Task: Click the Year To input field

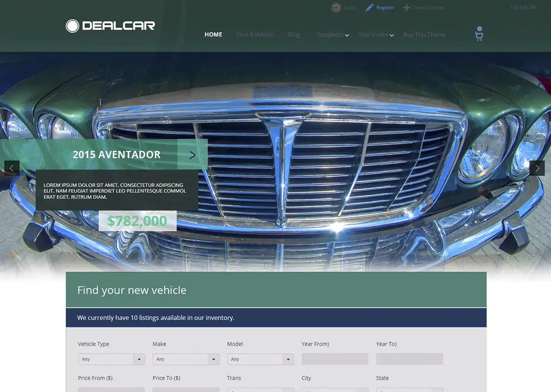Action: (409, 359)
